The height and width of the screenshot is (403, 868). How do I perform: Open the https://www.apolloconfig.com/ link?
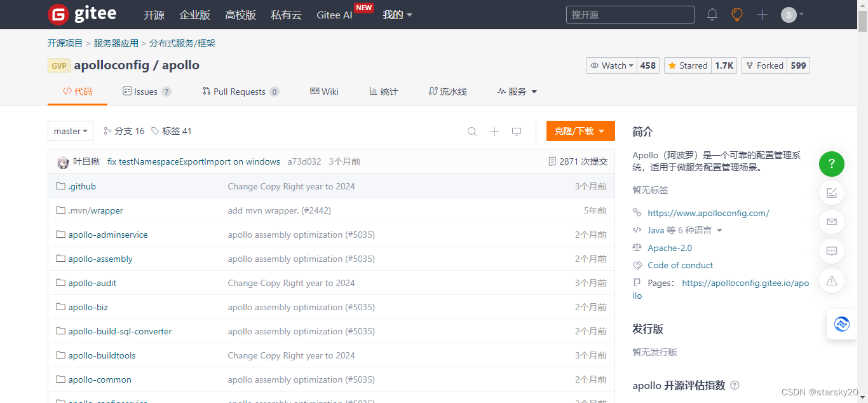coord(709,213)
